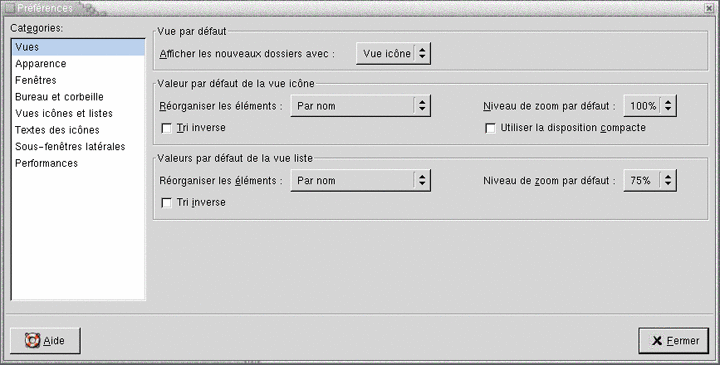Screen dimensions: 720x365
Task: Close the Préférences window from title bar
Action: pyautogui.click(x=709, y=8)
